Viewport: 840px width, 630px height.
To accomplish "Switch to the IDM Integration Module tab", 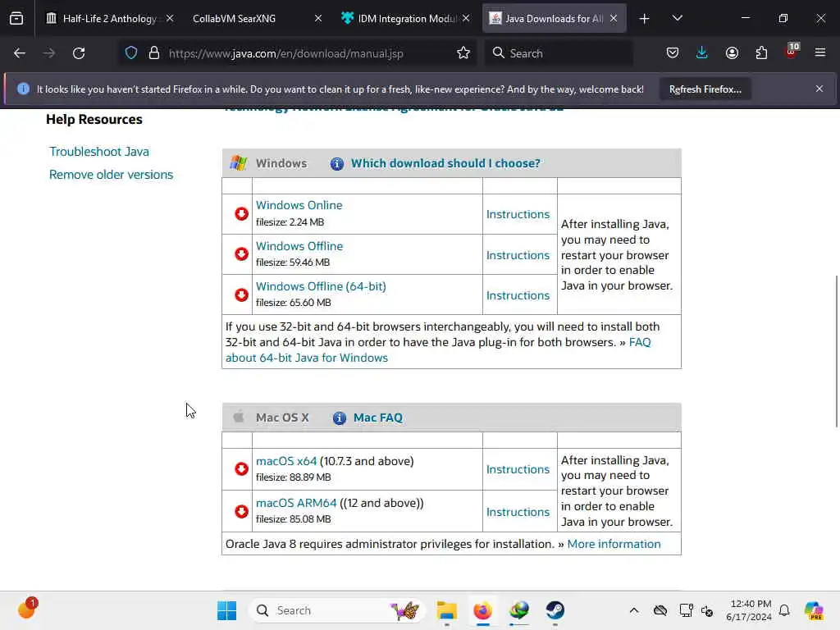I will point(406,18).
